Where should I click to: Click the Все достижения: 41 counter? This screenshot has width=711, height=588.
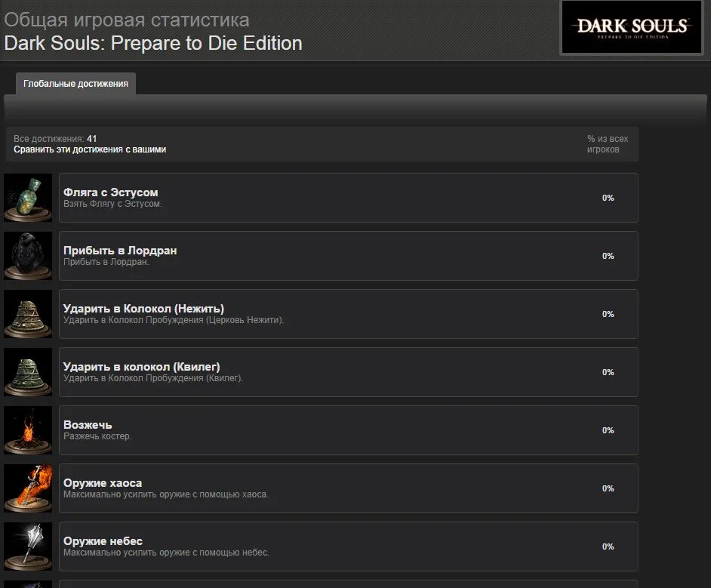tap(55, 139)
